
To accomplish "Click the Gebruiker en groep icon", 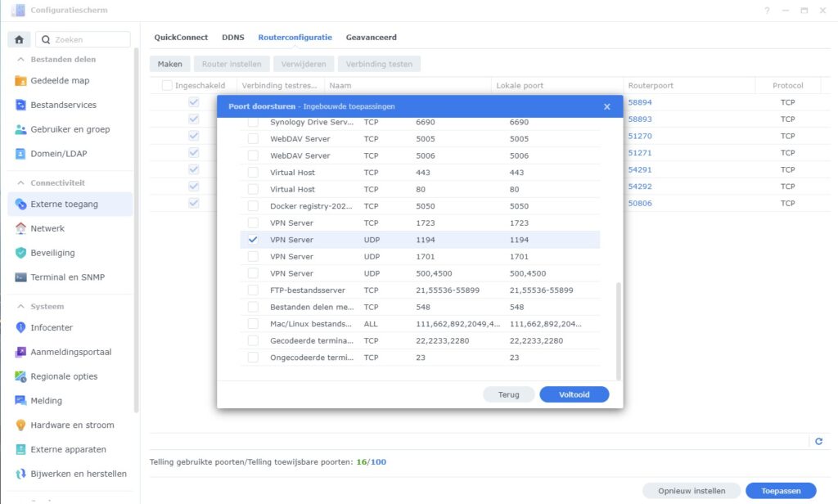I will (20, 129).
